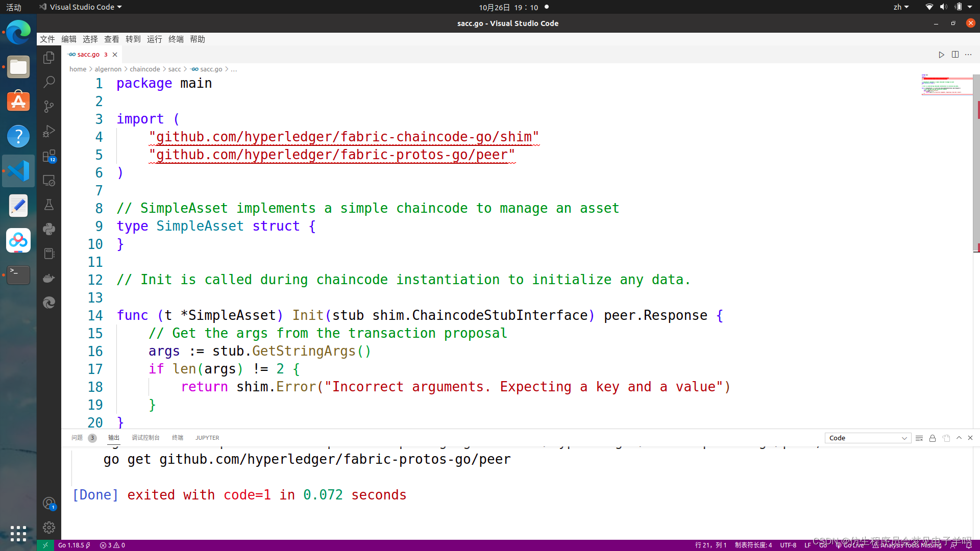The width and height of the screenshot is (980, 551).
Task: Open problems count 3 errors 0 warnings
Action: (112, 545)
